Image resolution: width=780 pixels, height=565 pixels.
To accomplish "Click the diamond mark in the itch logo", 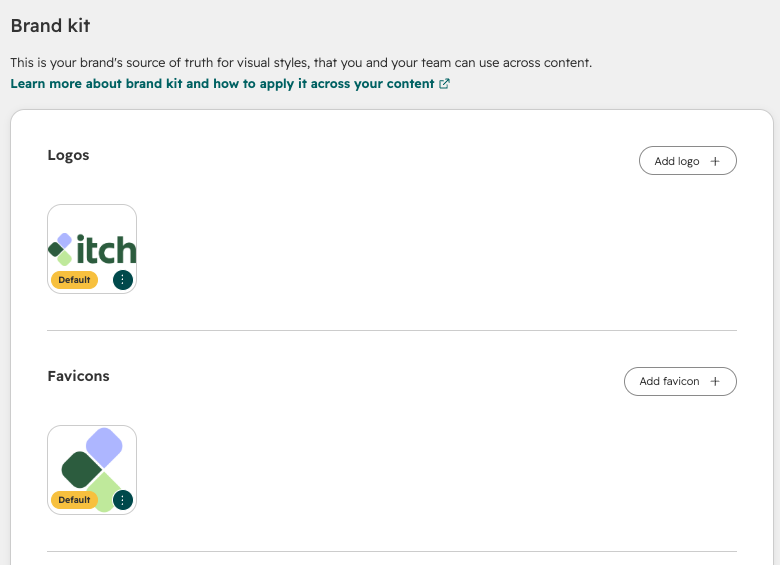I will 60,249.
